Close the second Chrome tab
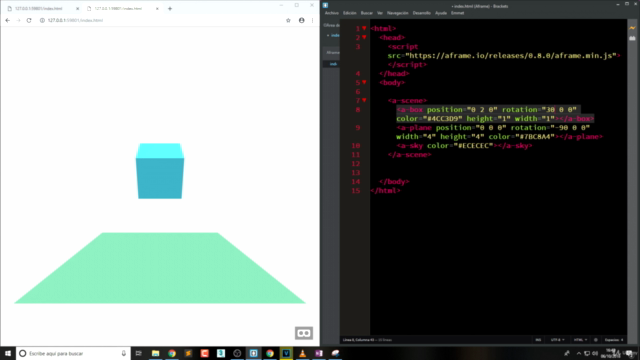The image size is (640, 360). 157,9
